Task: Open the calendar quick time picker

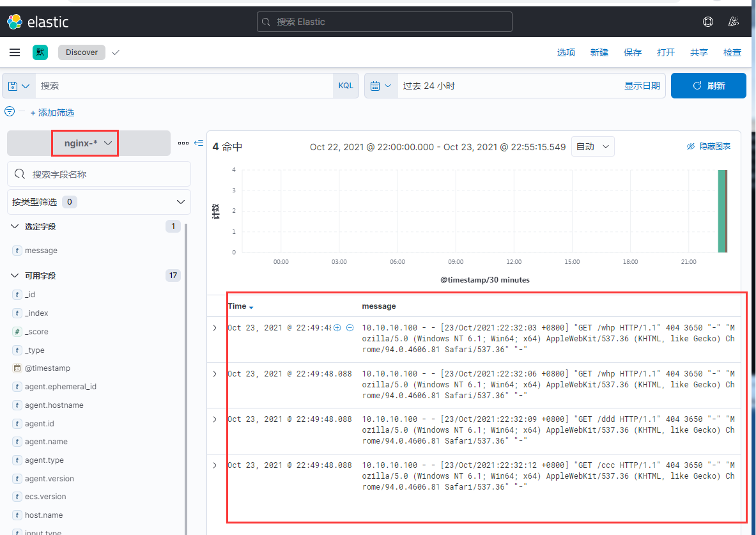Action: pos(380,86)
